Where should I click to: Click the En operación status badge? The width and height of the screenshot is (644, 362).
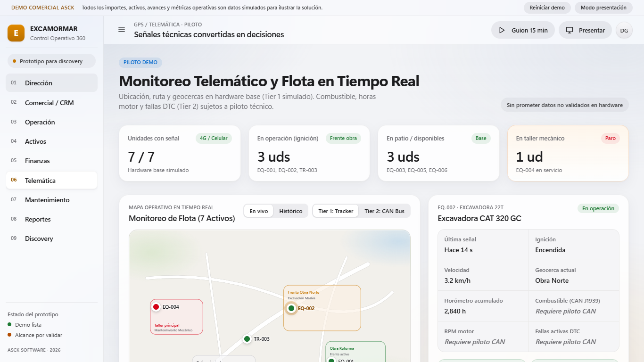pyautogui.click(x=598, y=208)
